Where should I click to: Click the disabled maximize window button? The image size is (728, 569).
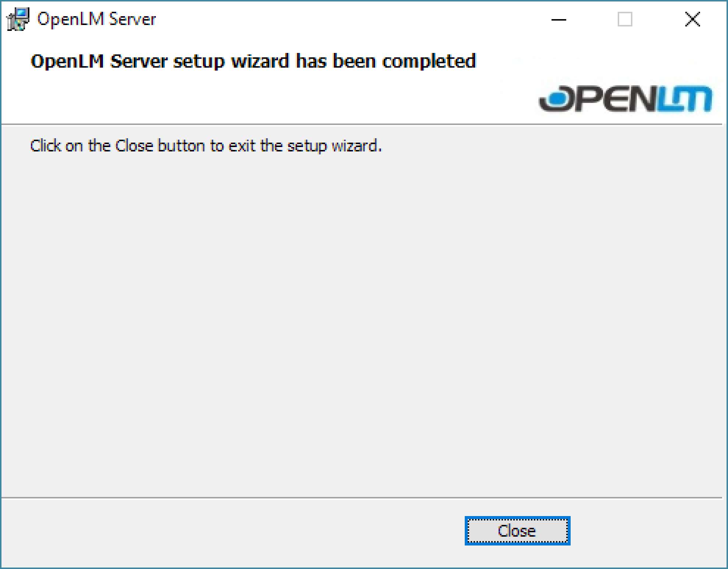tap(625, 19)
